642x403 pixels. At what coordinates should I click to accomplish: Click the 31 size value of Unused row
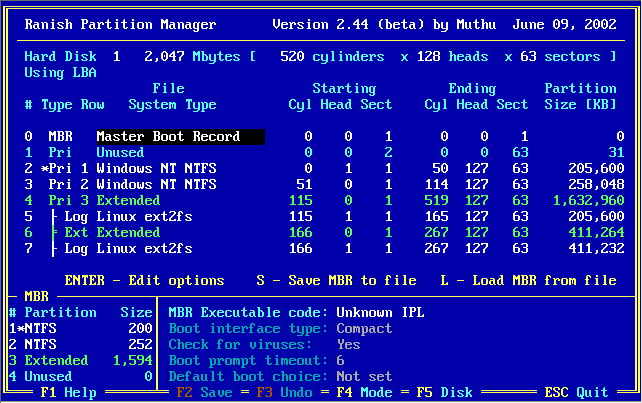coord(616,152)
